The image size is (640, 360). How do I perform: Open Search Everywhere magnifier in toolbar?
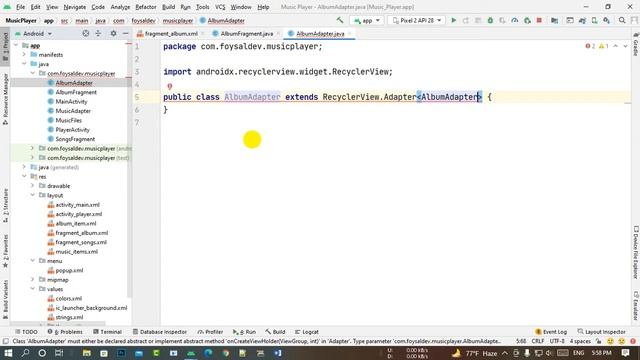[622, 20]
